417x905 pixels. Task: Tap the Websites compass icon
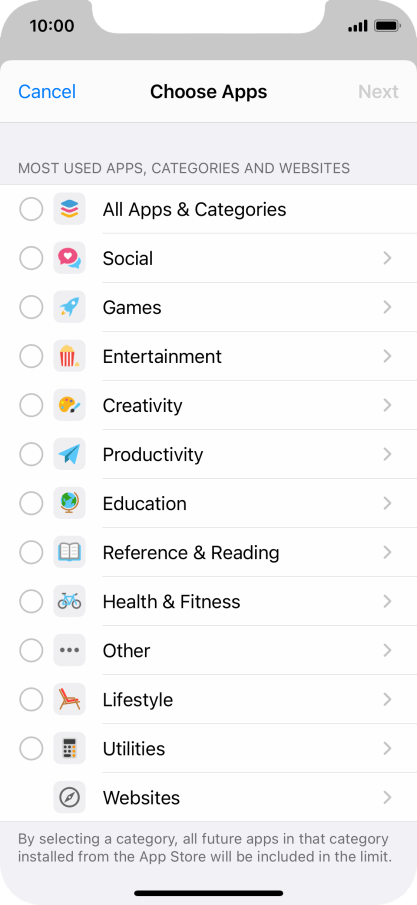(69, 798)
